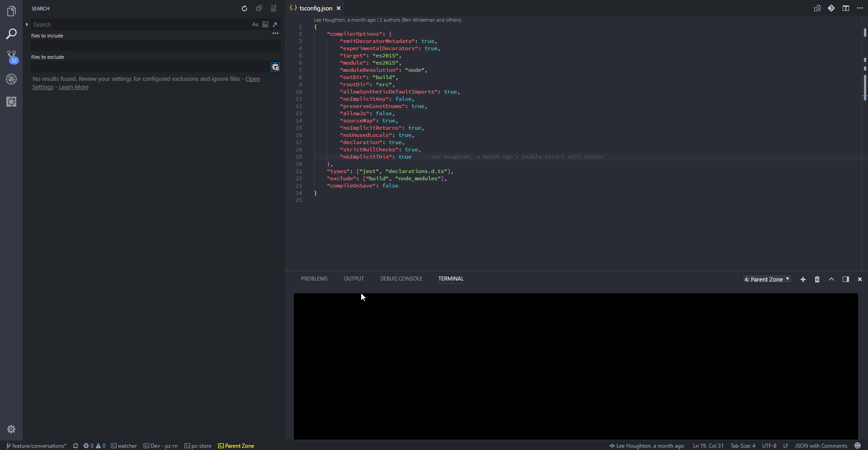This screenshot has width=868, height=450.
Task: Switch to the Problems tab
Action: click(314, 279)
